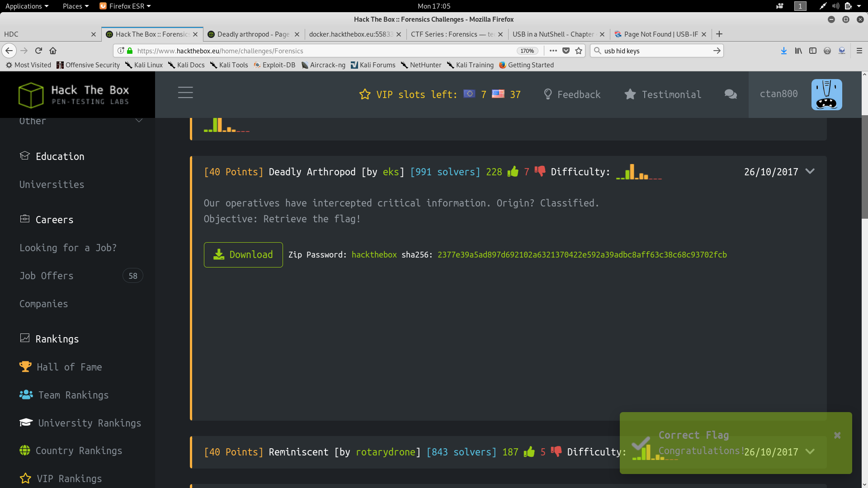Open the eks author profile link
The height and width of the screenshot is (488, 868).
click(391, 172)
